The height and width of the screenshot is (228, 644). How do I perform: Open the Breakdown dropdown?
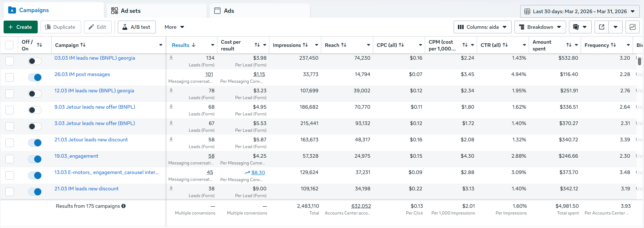(x=540, y=27)
